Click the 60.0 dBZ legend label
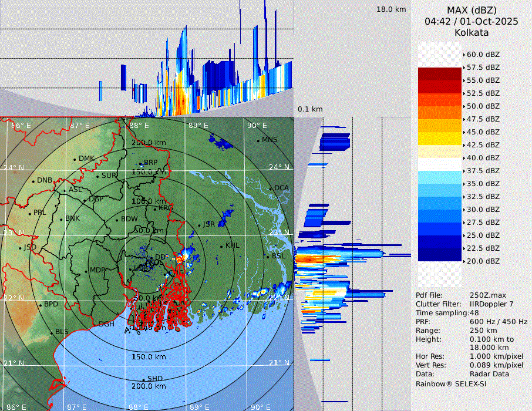532x411 pixels. (483, 54)
